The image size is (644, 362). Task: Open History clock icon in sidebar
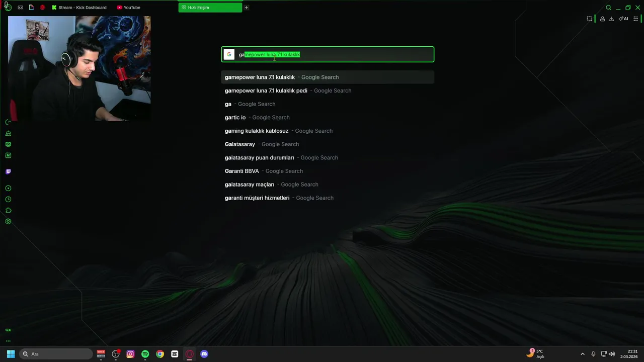[x=8, y=199]
